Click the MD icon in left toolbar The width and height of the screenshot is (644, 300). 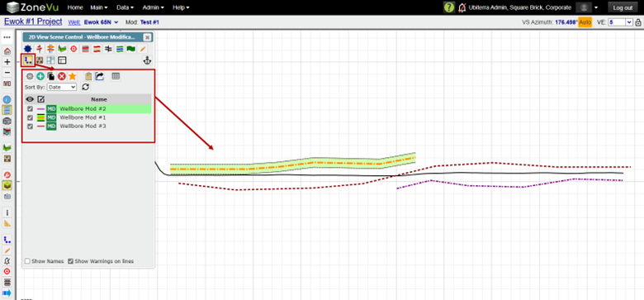coord(7,83)
